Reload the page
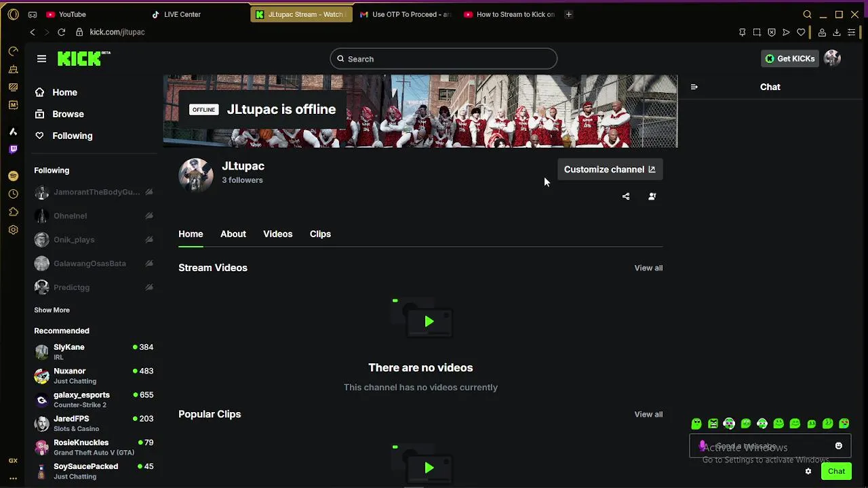868x488 pixels. coord(61,32)
